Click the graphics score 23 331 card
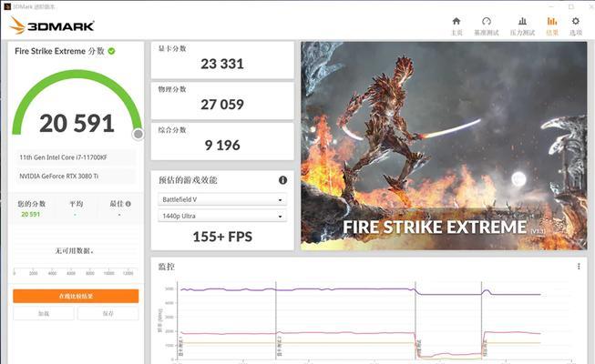This screenshot has width=595, height=364. pos(222,60)
